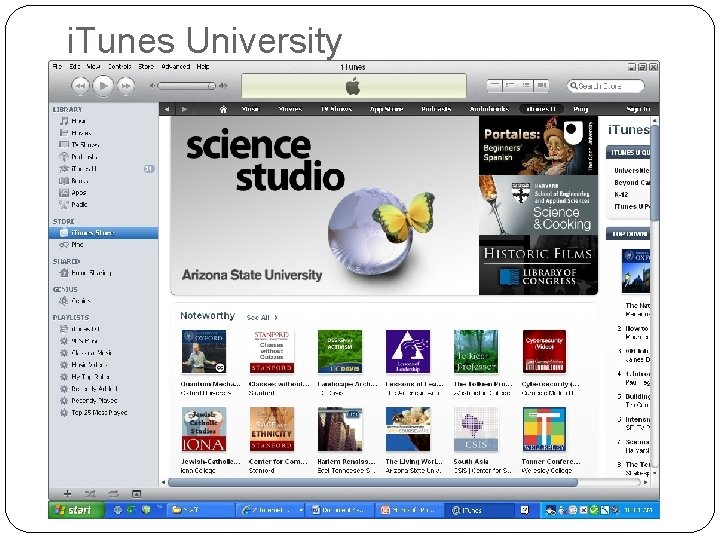
Task: Open the Oxford Quantum Mechanics thumbnail
Action: click(x=204, y=352)
